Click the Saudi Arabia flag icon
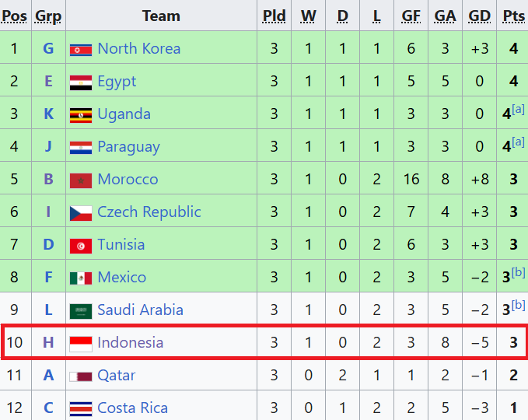The image size is (528, 420). pos(81,310)
